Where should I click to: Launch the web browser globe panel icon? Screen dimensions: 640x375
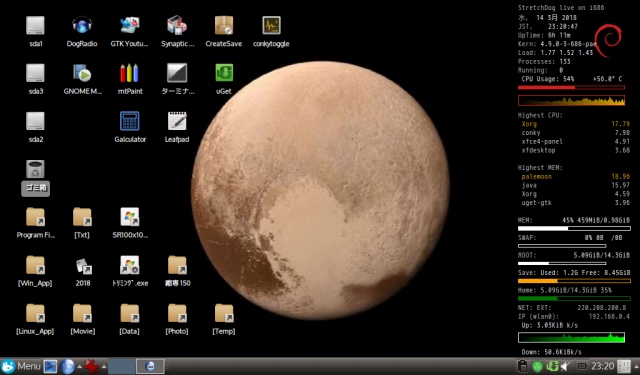click(x=68, y=366)
